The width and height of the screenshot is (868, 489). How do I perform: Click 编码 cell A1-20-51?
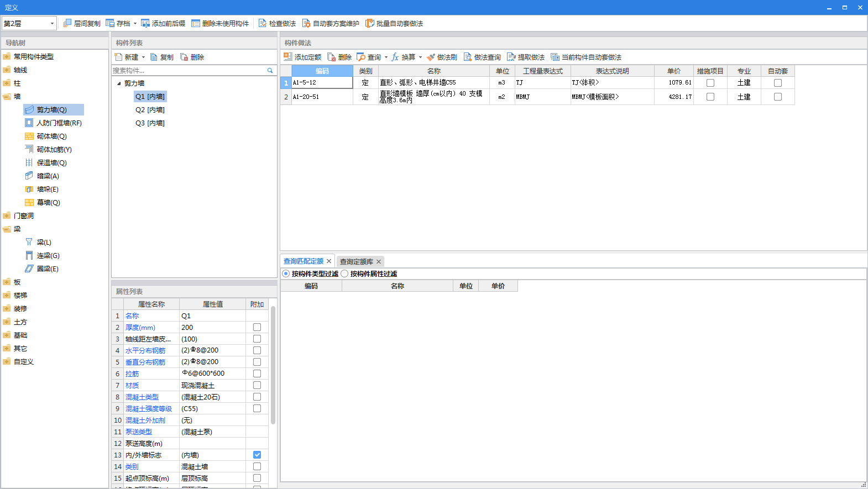tap(322, 97)
